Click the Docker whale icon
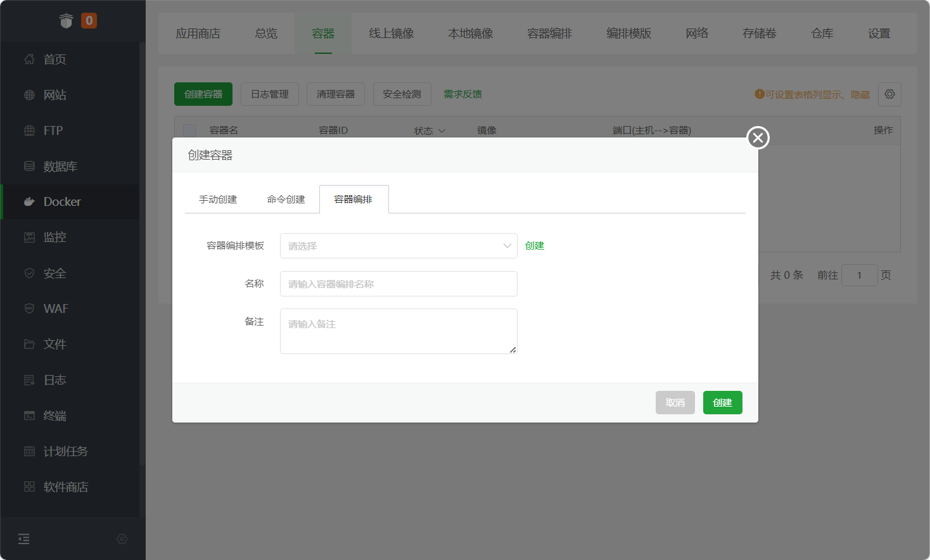This screenshot has height=560, width=930. [29, 201]
